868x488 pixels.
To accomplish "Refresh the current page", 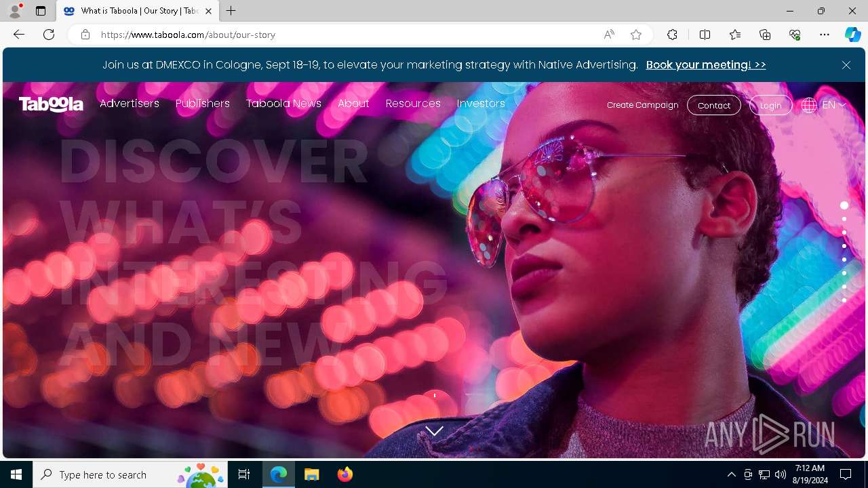I will click(49, 35).
